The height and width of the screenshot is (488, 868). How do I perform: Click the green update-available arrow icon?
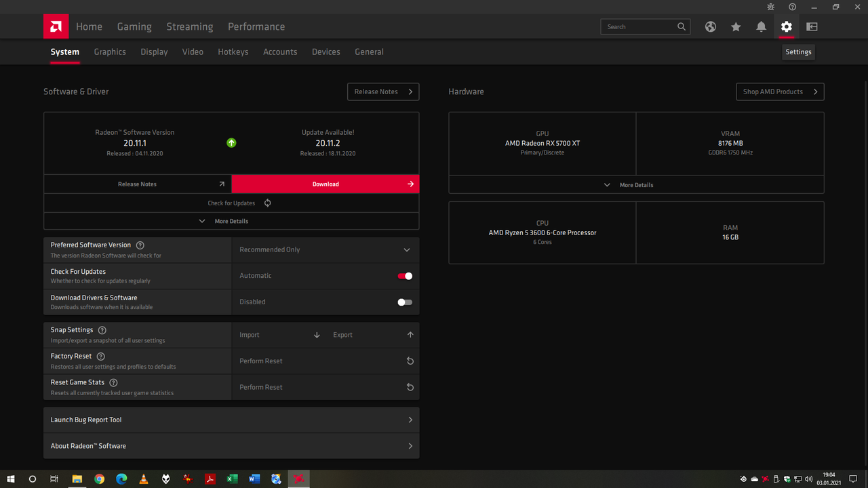point(231,143)
